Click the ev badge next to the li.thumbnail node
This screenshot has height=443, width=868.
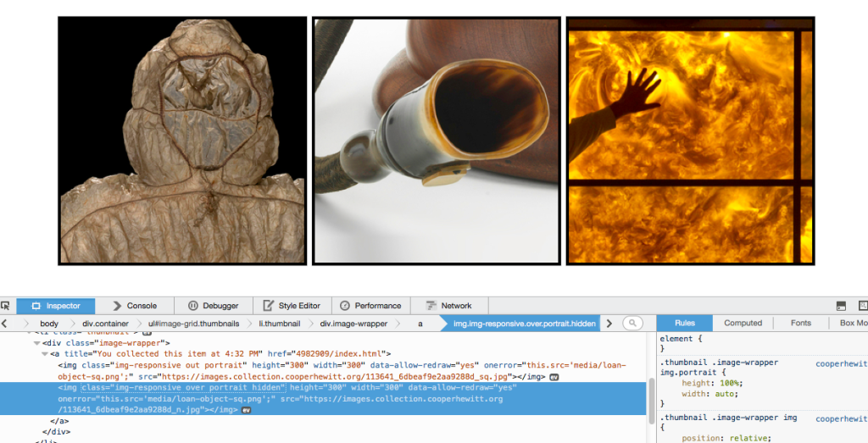pos(147,333)
